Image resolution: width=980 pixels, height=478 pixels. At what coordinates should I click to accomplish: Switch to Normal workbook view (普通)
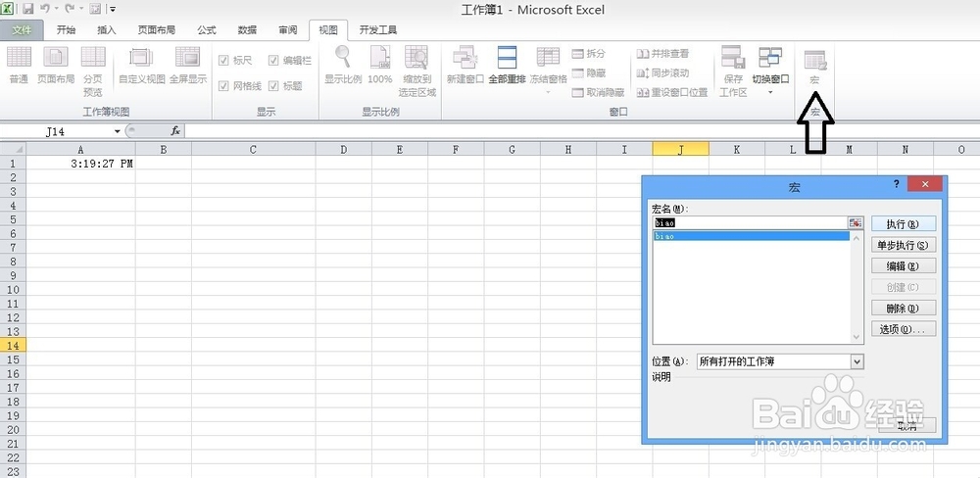pos(19,65)
